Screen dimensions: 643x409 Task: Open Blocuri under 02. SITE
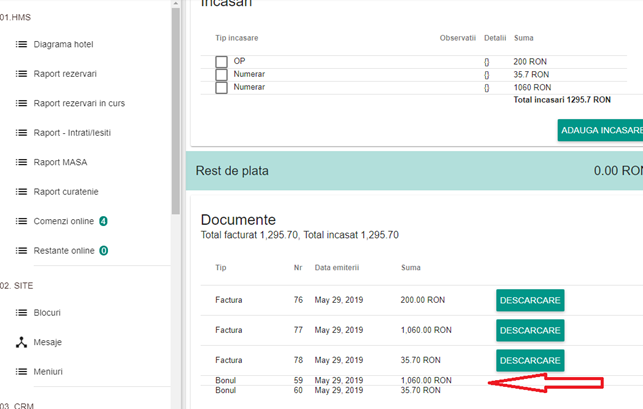pyautogui.click(x=47, y=313)
